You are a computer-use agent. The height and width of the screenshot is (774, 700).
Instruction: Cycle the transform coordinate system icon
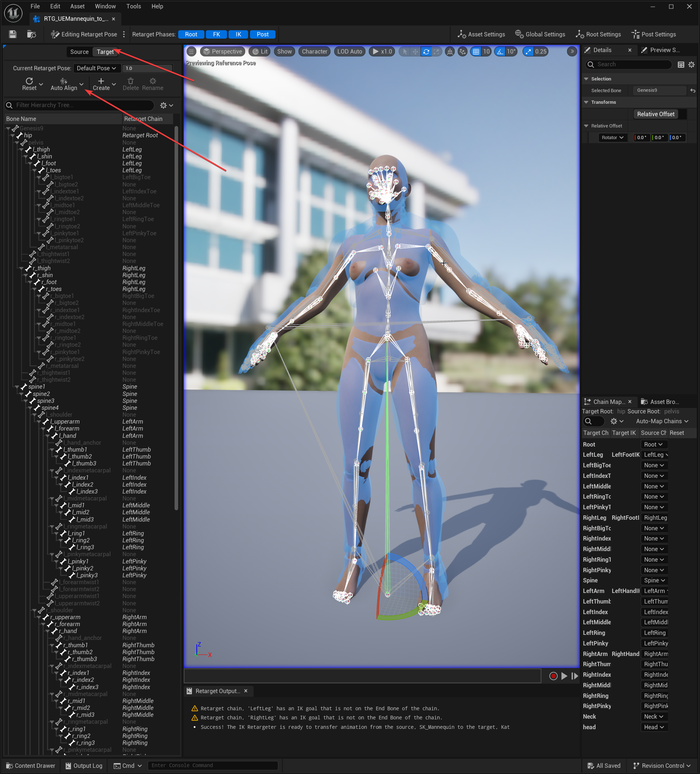tap(450, 51)
